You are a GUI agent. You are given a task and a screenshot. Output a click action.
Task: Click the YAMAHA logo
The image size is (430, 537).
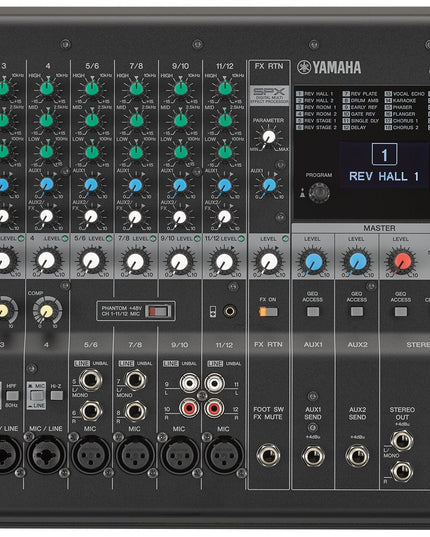coord(329,67)
